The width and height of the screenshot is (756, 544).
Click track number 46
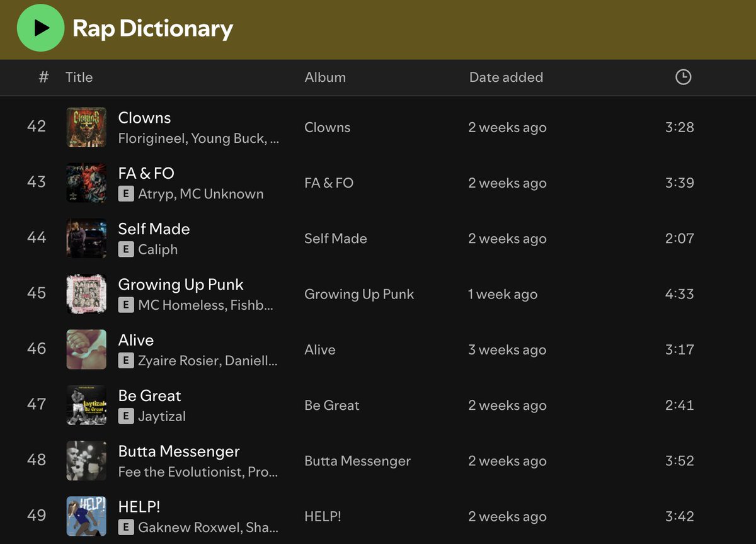[x=37, y=349]
